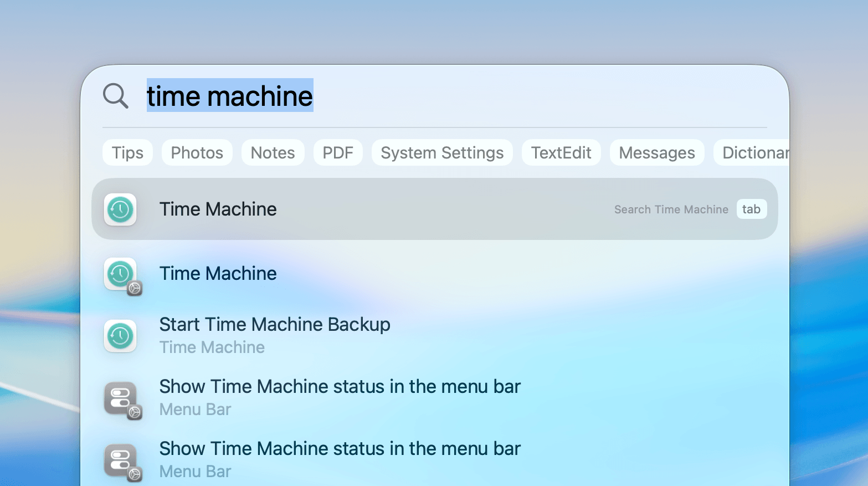Viewport: 868px width, 486px height.
Task: Click the first 'Show Time Machine status' result title
Action: click(x=340, y=386)
